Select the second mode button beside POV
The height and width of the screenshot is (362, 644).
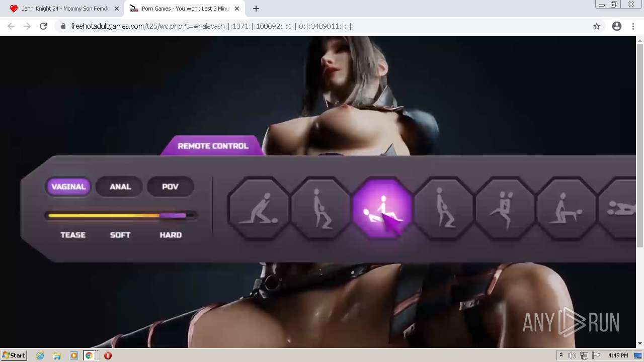click(120, 187)
